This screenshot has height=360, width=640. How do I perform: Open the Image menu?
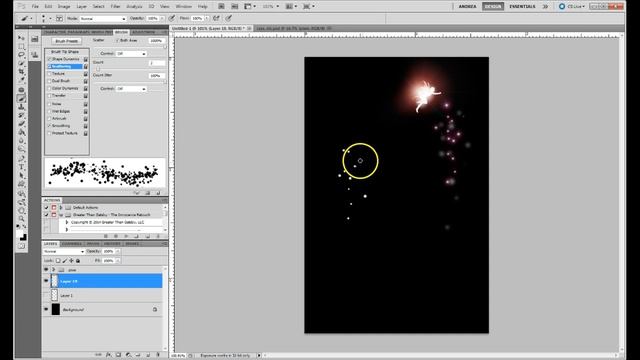[64, 7]
